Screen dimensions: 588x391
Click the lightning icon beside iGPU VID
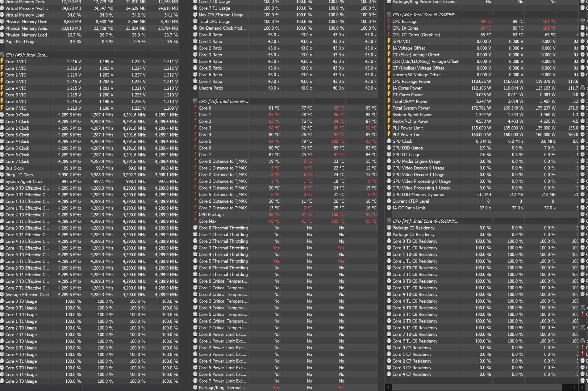click(x=389, y=41)
